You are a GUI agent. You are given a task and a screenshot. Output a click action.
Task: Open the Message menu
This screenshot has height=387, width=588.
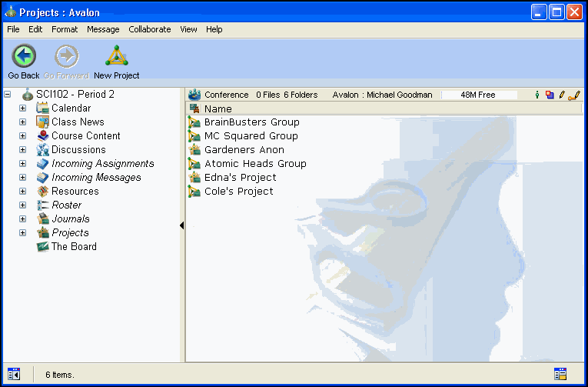[x=103, y=29]
